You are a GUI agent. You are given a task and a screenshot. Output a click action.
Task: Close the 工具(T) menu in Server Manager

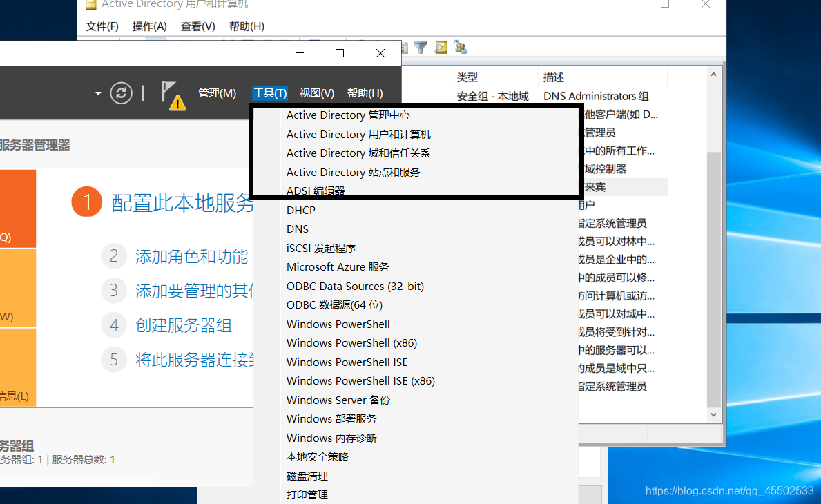[x=270, y=93]
